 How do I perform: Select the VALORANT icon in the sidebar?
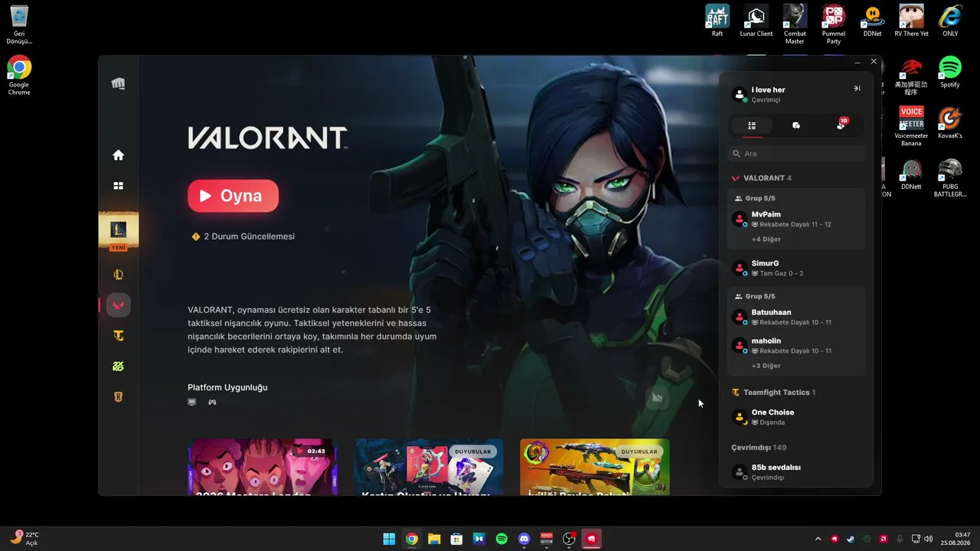[118, 305]
